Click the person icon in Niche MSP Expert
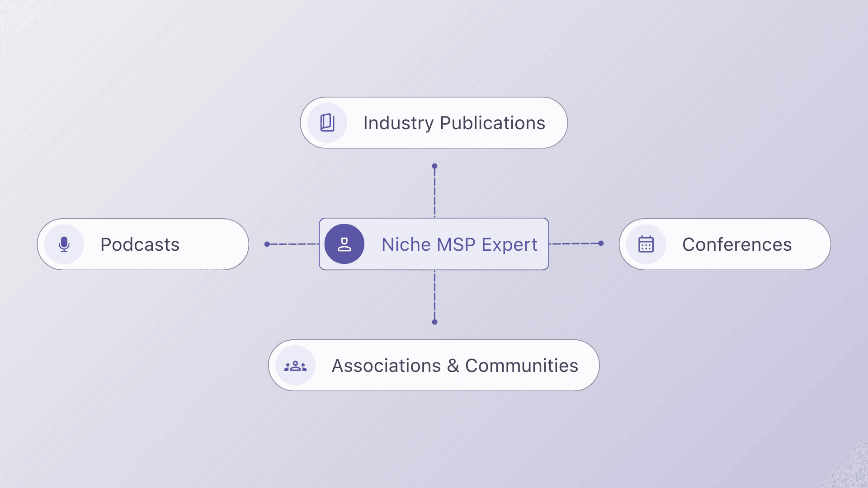The width and height of the screenshot is (868, 488). (344, 244)
